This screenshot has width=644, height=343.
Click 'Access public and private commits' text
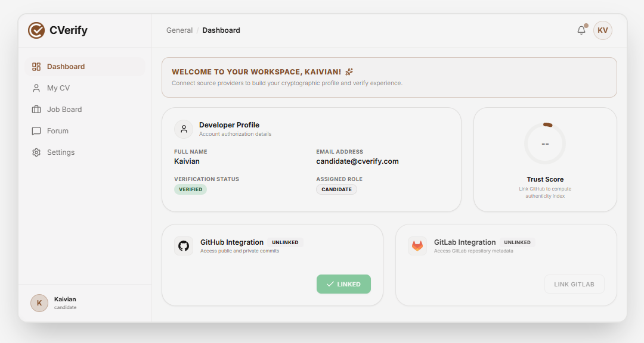pos(240,251)
